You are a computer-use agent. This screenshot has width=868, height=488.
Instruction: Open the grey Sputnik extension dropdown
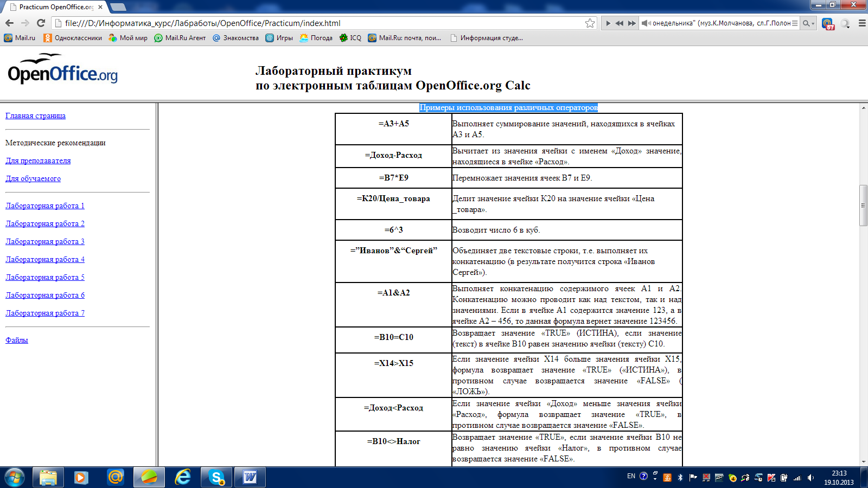(x=845, y=23)
